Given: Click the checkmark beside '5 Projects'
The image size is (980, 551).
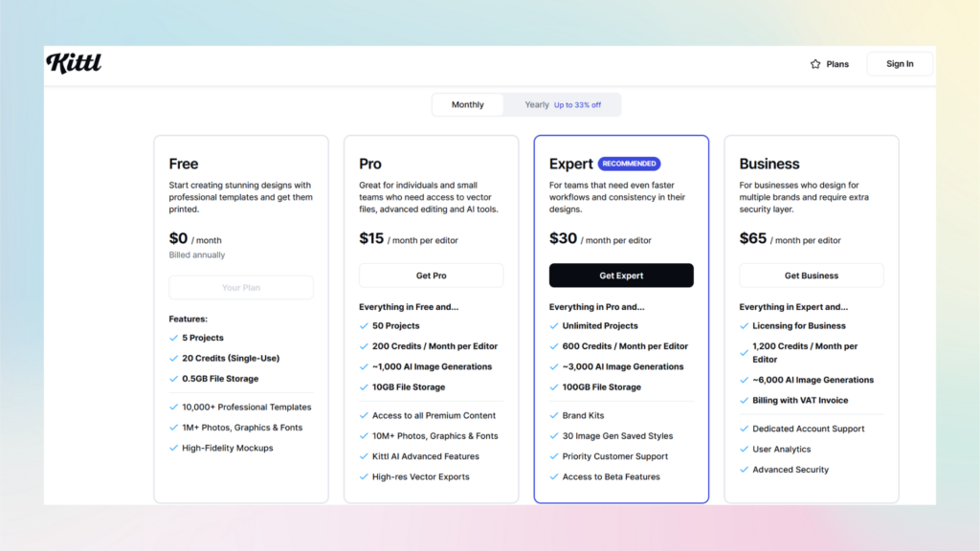Looking at the screenshot, I should (174, 338).
